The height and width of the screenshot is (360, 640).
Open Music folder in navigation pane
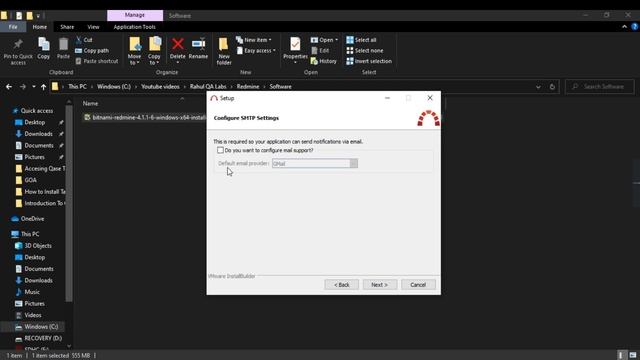[x=32, y=292]
